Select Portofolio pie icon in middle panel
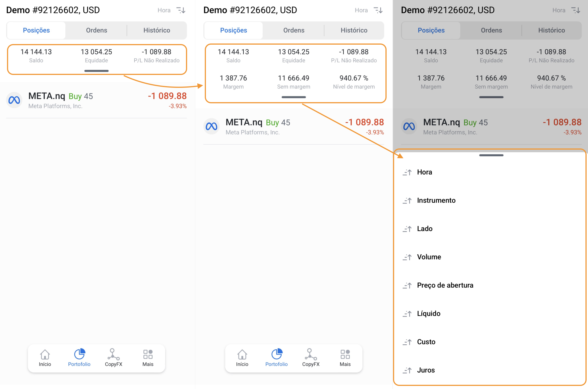588x389 pixels. (x=276, y=354)
